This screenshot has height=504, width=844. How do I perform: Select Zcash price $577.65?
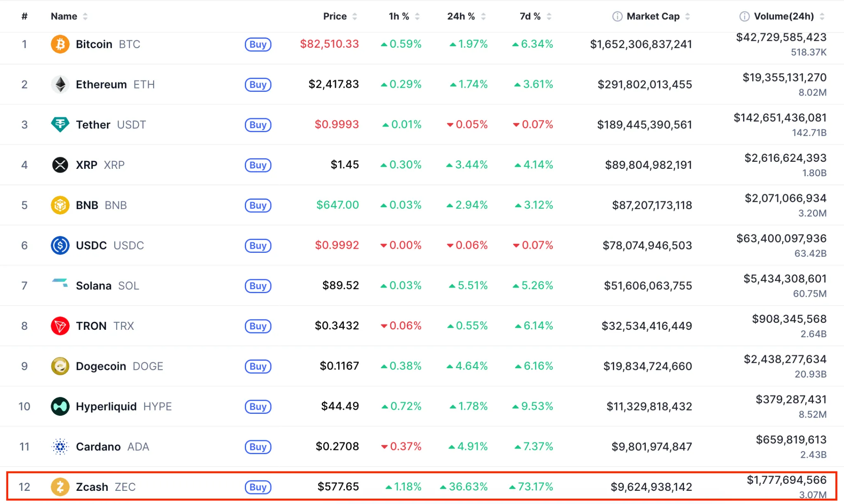pos(338,487)
